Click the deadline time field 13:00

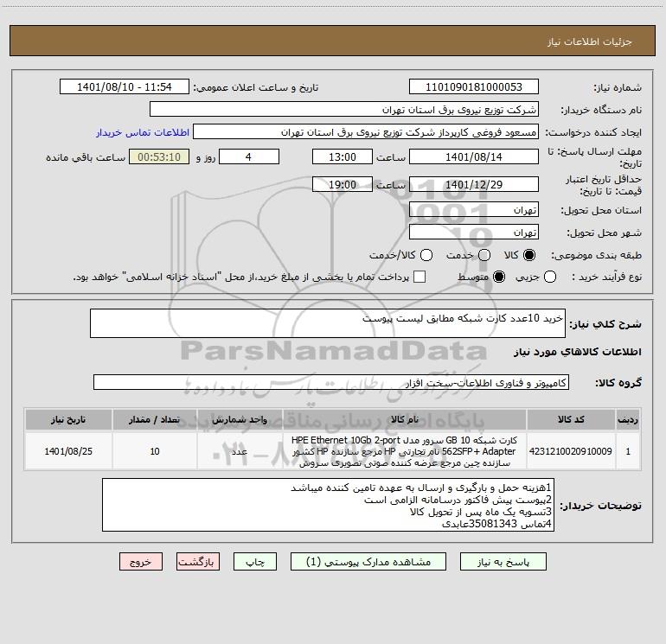point(343,156)
